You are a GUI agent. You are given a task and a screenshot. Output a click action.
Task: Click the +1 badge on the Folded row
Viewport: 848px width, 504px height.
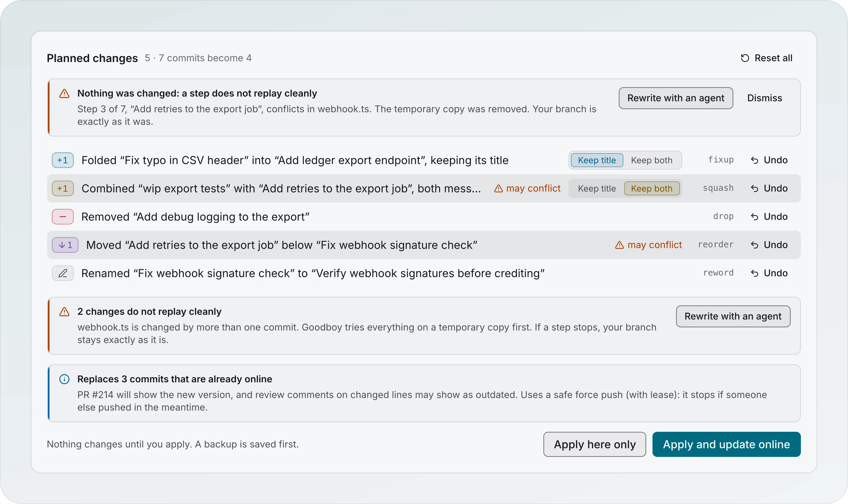tap(63, 160)
